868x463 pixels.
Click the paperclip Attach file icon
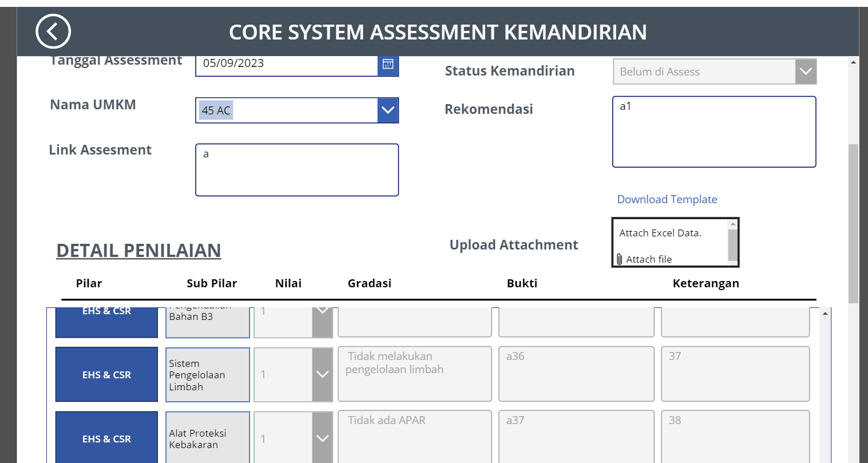(619, 259)
